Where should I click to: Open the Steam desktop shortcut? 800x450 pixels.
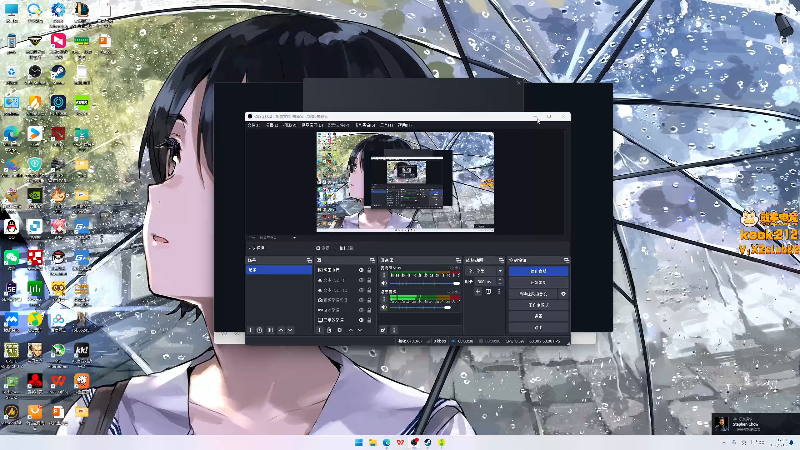pyautogui.click(x=59, y=72)
